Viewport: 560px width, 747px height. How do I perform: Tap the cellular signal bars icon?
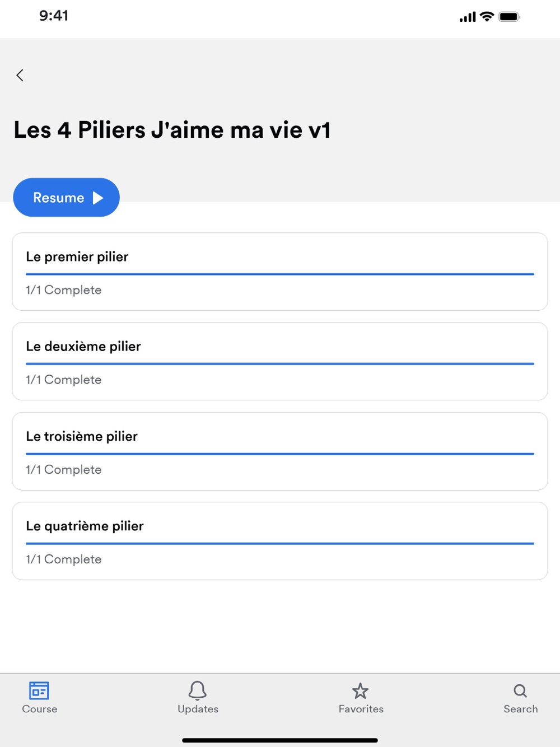[468, 17]
